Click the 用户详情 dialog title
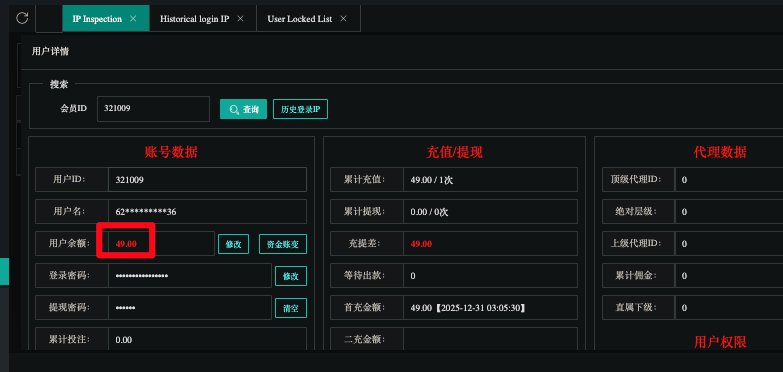This screenshot has height=372, width=783. point(50,51)
